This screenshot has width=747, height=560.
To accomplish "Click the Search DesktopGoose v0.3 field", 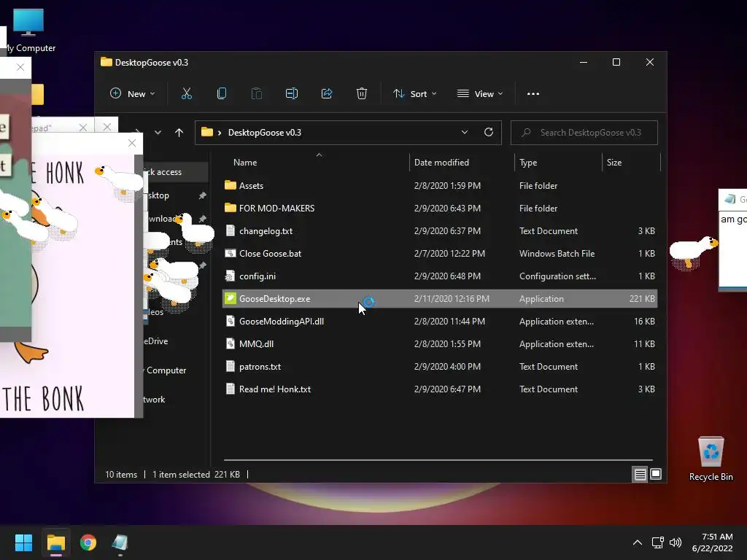I will [x=584, y=133].
